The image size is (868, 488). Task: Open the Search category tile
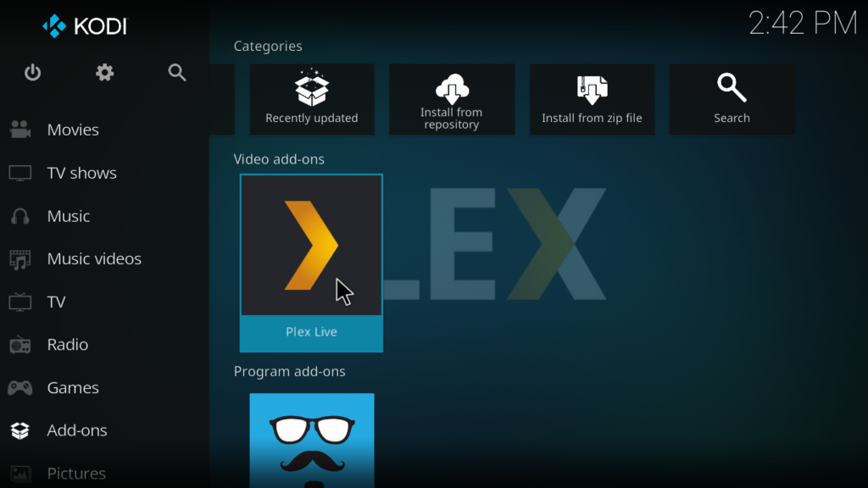click(x=732, y=99)
